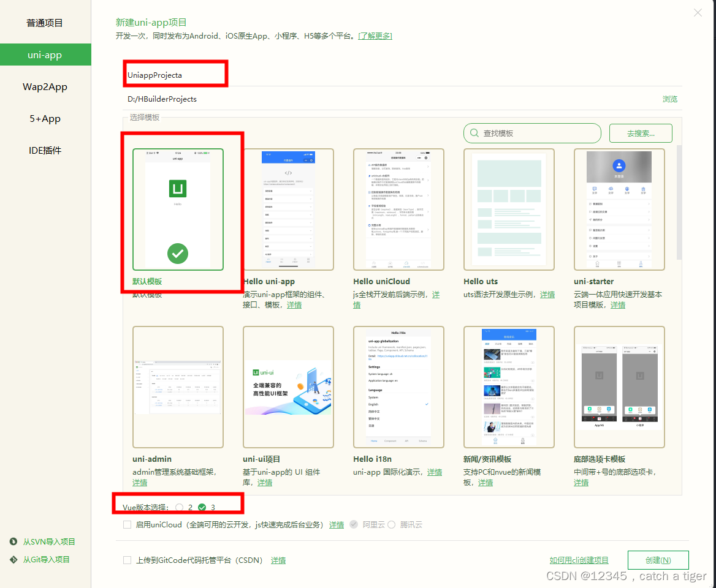Screen dimensions: 716x588
Task: Open 详情 link for uni-ui项目
Action: (264, 482)
